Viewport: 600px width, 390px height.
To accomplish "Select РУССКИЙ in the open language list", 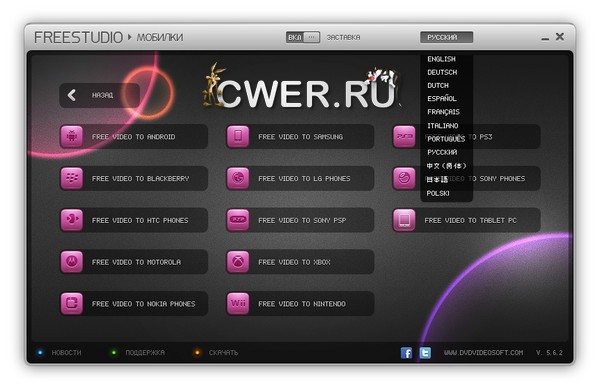I will tap(442, 152).
